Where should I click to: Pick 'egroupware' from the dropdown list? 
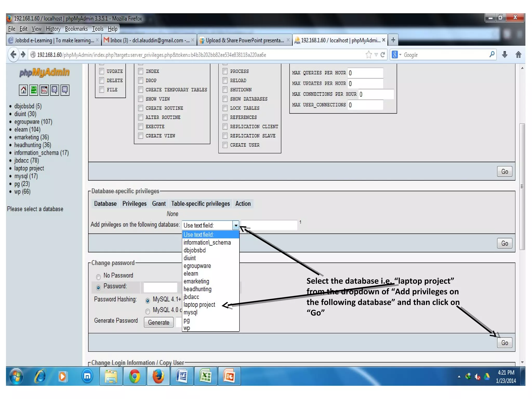point(211,266)
